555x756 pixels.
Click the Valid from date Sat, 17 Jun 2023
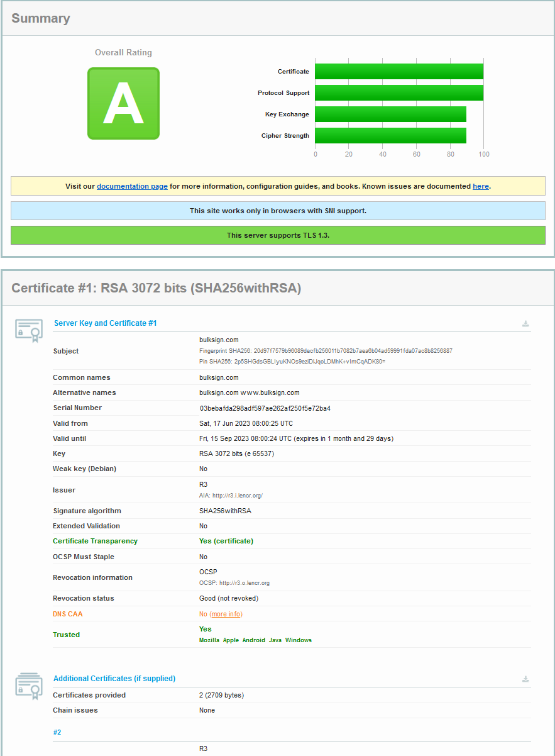tap(246, 424)
